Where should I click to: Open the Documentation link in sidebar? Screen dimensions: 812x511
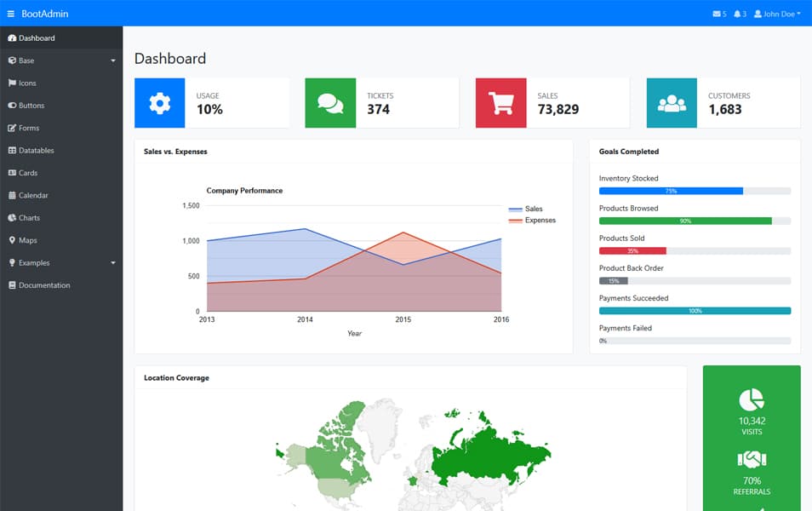[43, 285]
